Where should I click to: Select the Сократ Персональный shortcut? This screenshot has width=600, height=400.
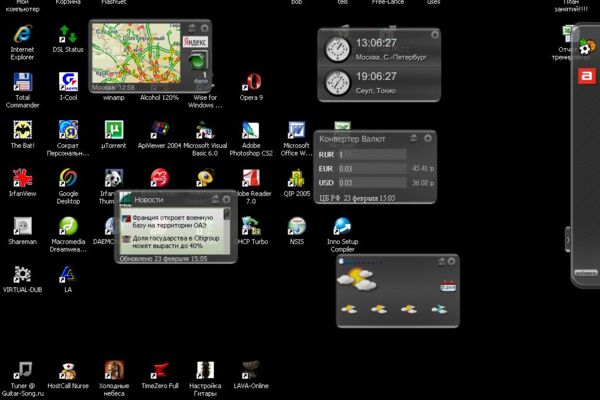point(68,130)
